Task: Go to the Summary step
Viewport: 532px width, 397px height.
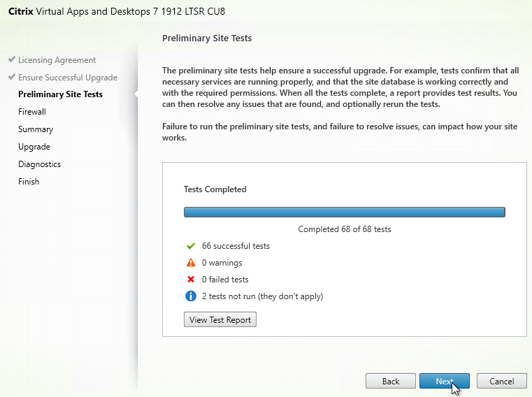Action: click(x=36, y=129)
